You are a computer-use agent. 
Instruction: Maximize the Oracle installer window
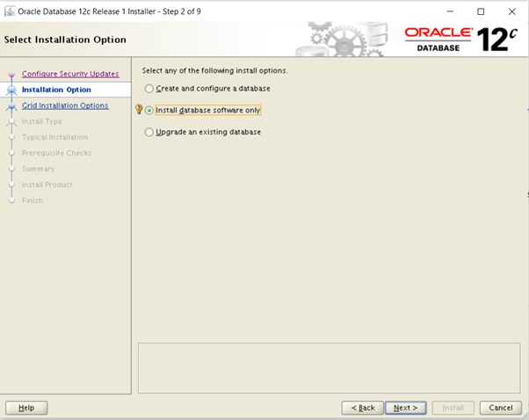coord(481,11)
